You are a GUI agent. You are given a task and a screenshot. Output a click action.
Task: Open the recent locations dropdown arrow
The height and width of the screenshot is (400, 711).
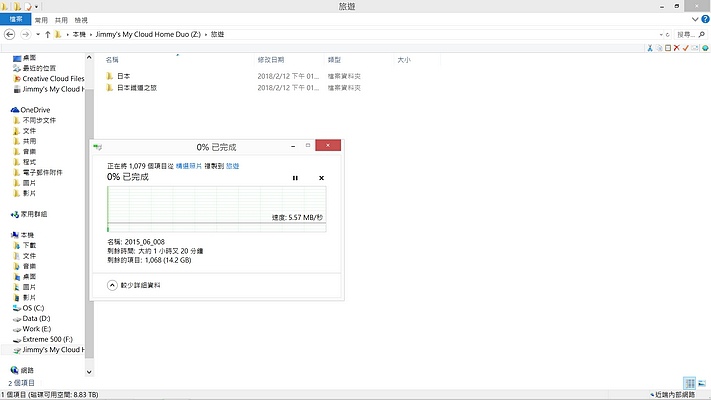tap(38, 34)
